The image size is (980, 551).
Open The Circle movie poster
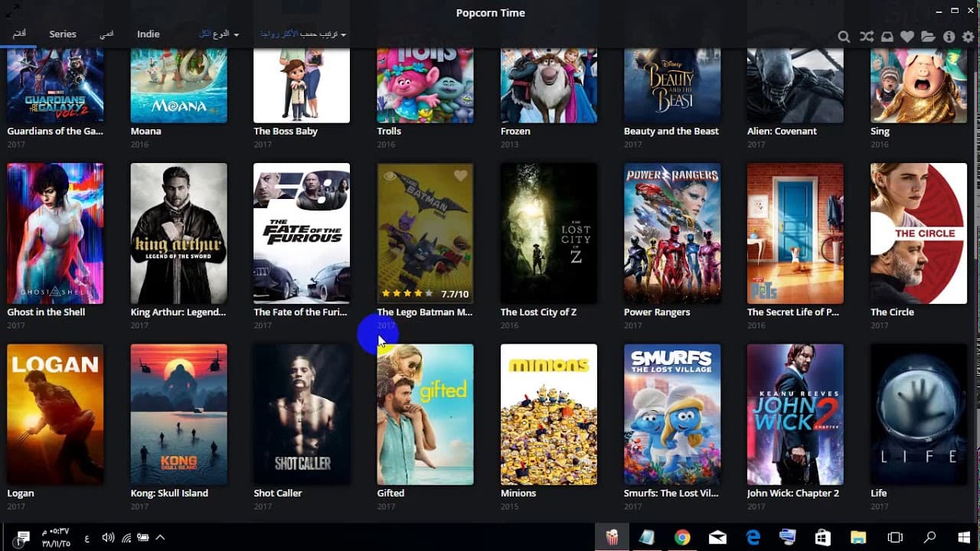coord(919,233)
